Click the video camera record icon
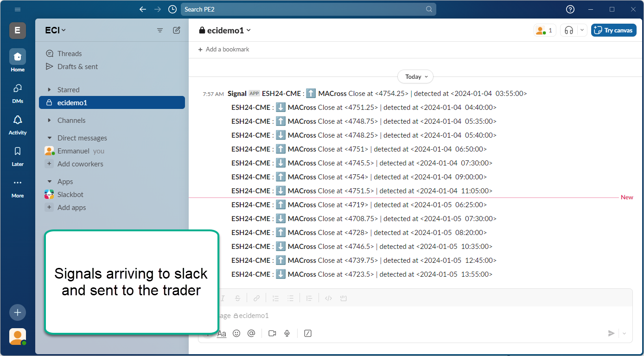 coord(272,333)
